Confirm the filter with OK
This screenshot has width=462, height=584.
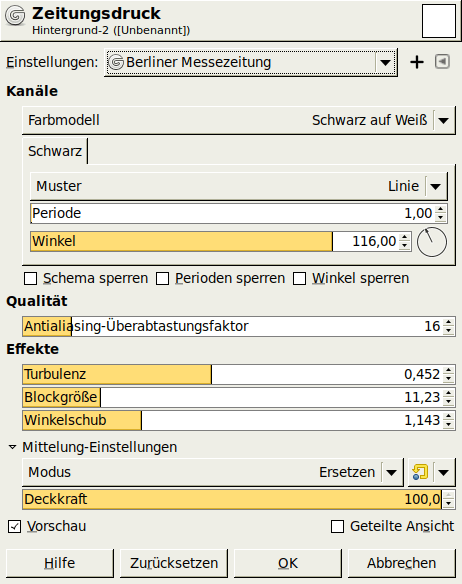pos(288,563)
